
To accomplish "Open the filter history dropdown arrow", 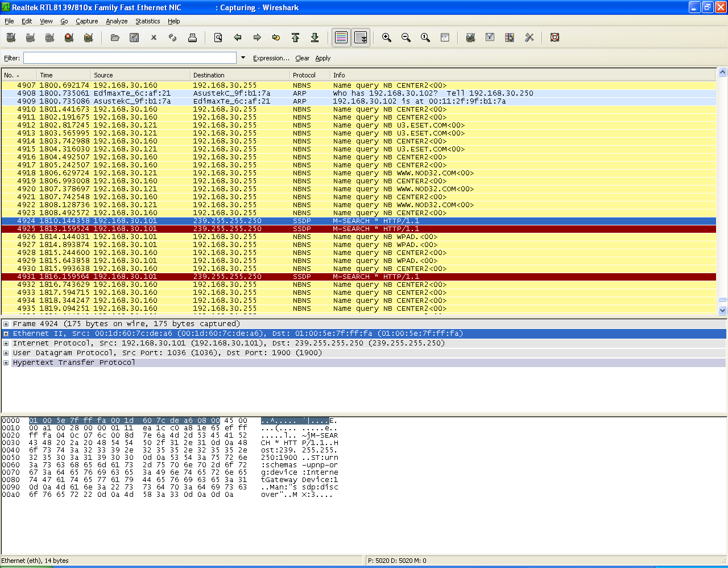I will point(243,57).
